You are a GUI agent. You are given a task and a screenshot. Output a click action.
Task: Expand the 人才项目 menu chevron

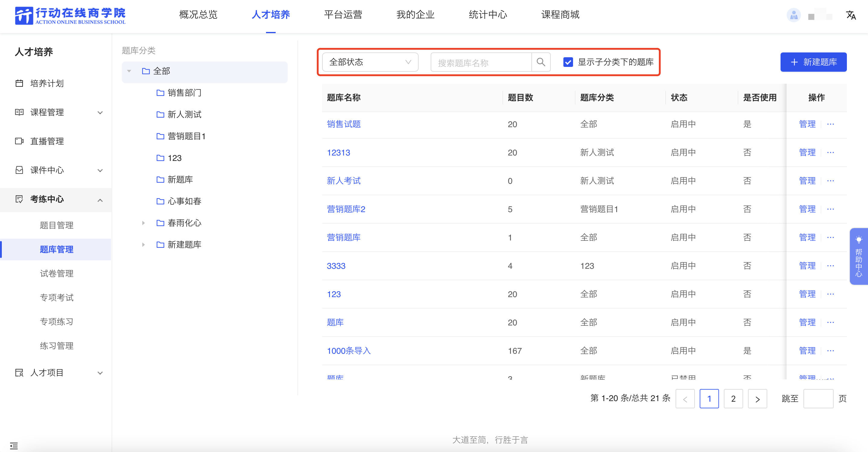pos(100,373)
